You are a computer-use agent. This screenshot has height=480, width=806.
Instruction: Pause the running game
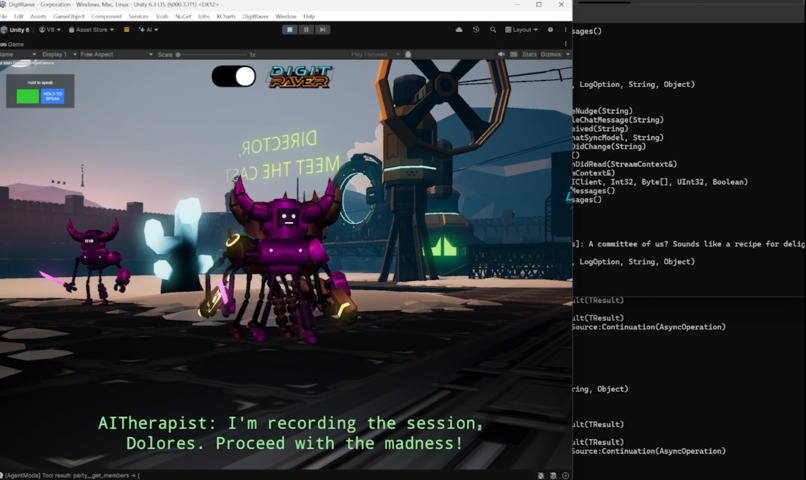click(x=306, y=30)
